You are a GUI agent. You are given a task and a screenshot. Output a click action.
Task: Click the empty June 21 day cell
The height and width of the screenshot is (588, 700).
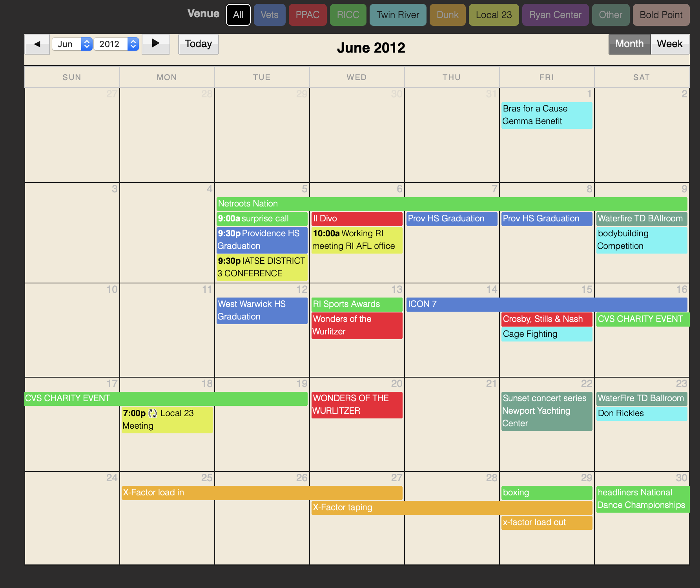[452, 432]
